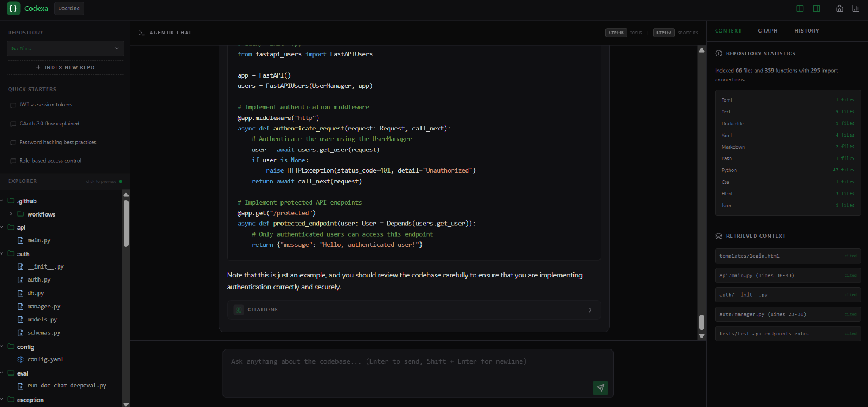Click the auth folder icon
Image resolution: width=868 pixels, height=407 pixels.
pyautogui.click(x=10, y=253)
